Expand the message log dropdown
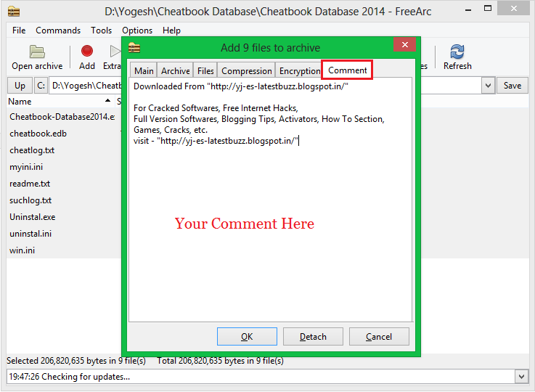Viewport: 535px width, 392px height. [521, 377]
